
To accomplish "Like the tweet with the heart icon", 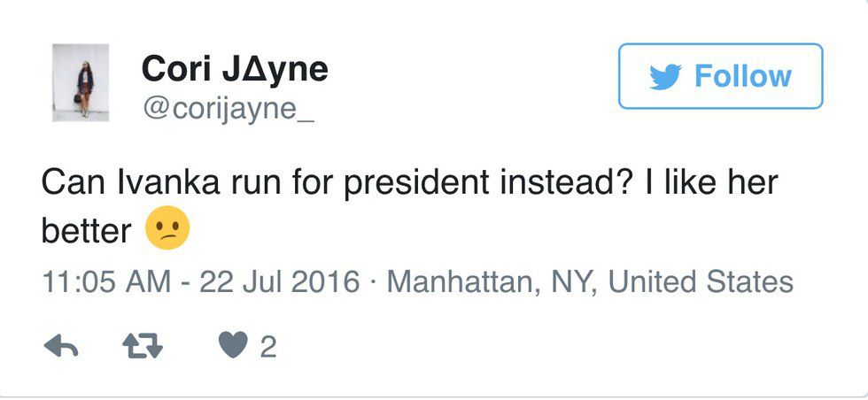I will pos(233,346).
